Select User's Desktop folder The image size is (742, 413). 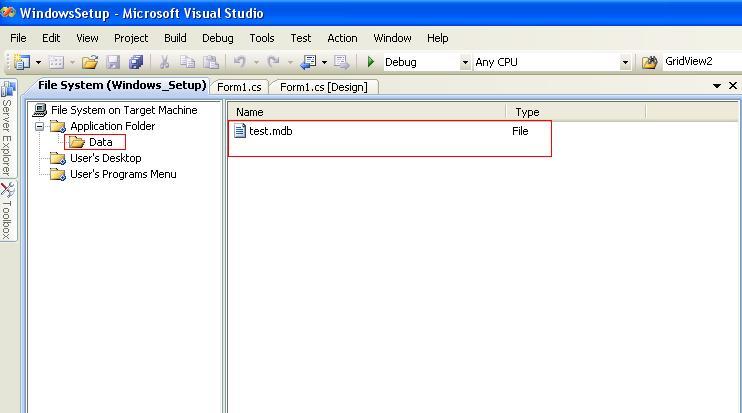pyautogui.click(x=106, y=158)
